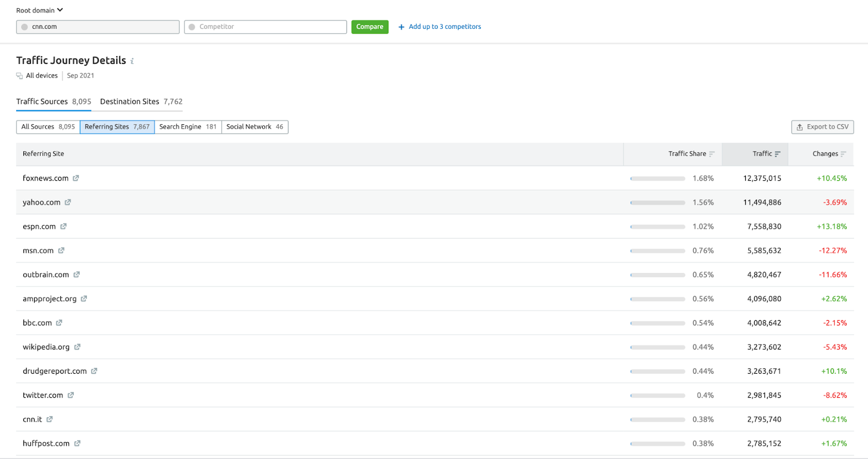Open external link icon next to cnn.it
The image size is (868, 459).
pos(49,419)
